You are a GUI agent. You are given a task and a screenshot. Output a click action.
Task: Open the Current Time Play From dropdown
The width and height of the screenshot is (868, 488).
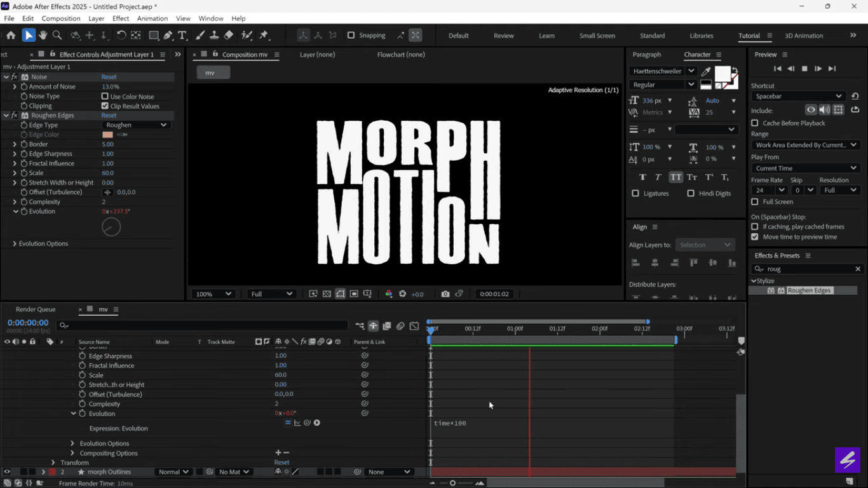805,168
